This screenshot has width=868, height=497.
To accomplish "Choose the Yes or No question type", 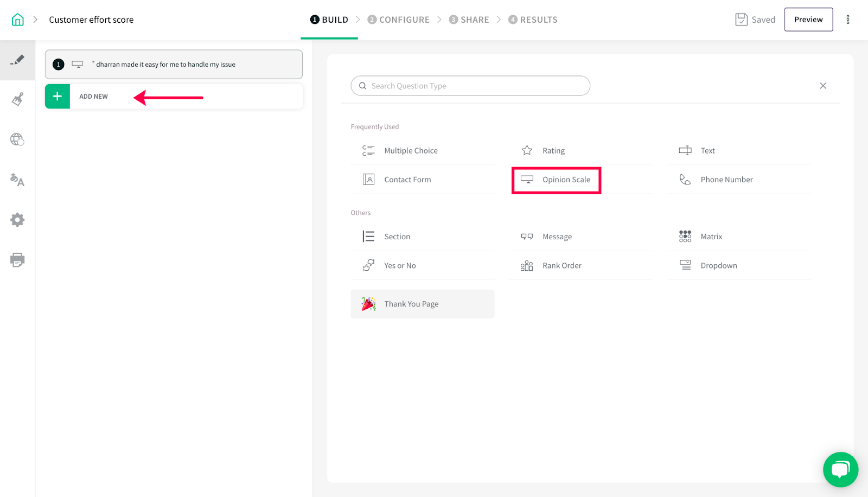I will pyautogui.click(x=423, y=265).
